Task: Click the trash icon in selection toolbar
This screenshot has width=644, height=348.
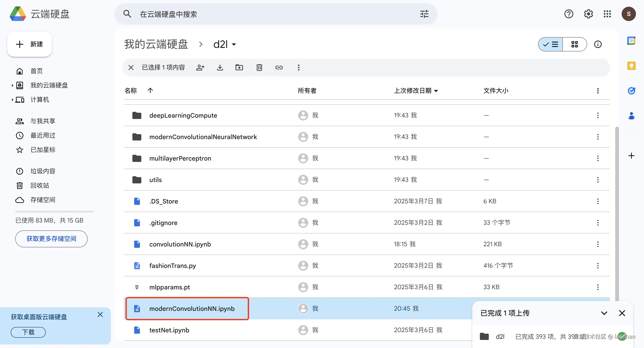Action: (x=259, y=68)
